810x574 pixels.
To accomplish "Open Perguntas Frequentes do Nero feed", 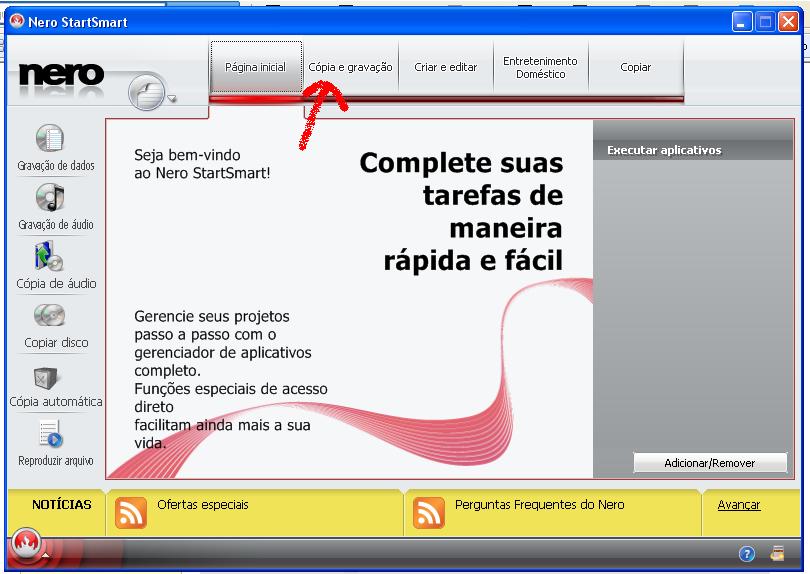I will (x=540, y=504).
